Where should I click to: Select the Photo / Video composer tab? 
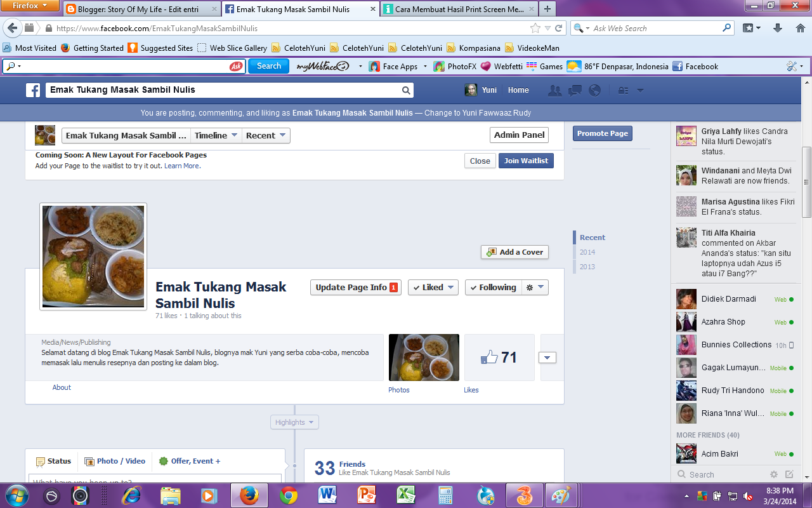[x=115, y=461]
